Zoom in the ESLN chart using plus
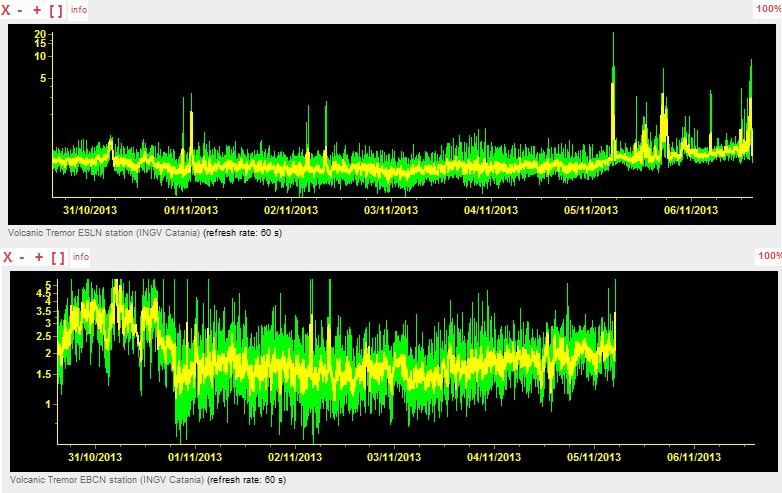Viewport: 782px width, 493px height. click(39, 10)
